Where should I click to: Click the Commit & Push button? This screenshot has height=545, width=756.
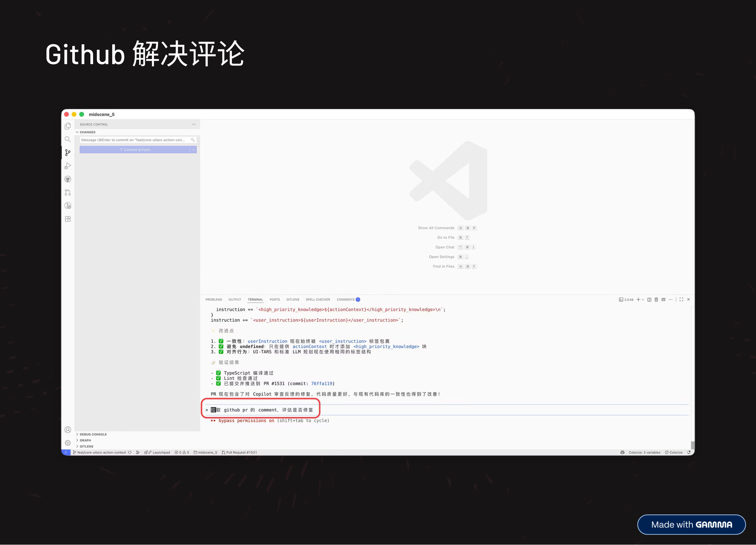135,150
